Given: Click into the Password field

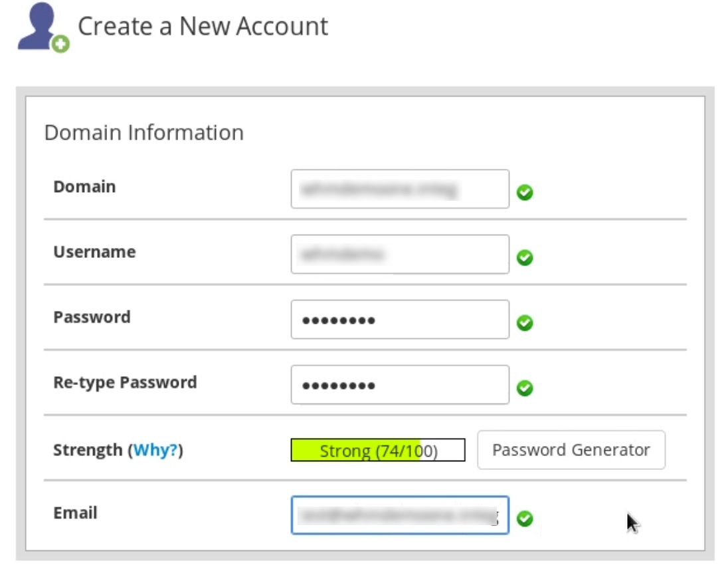Looking at the screenshot, I should point(400,319).
